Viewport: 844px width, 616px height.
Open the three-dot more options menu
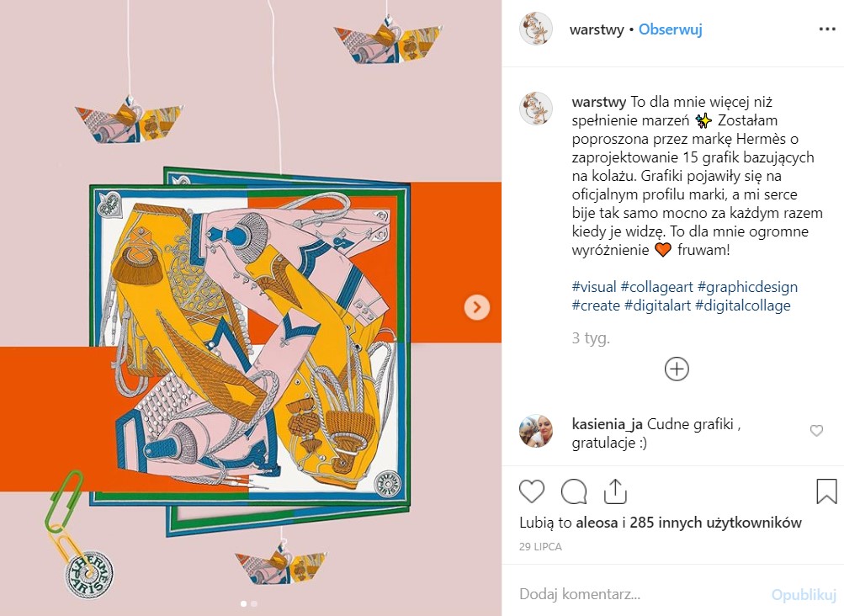(x=827, y=29)
